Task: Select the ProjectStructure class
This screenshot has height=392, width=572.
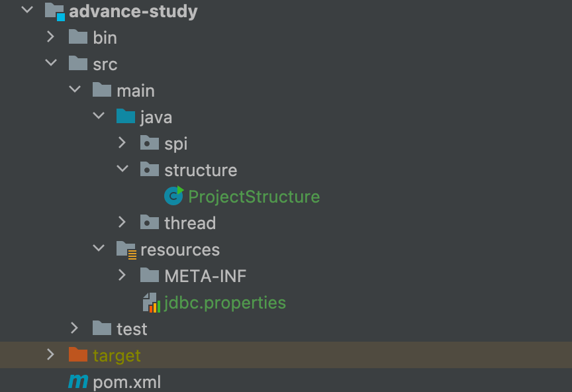Action: click(x=254, y=197)
